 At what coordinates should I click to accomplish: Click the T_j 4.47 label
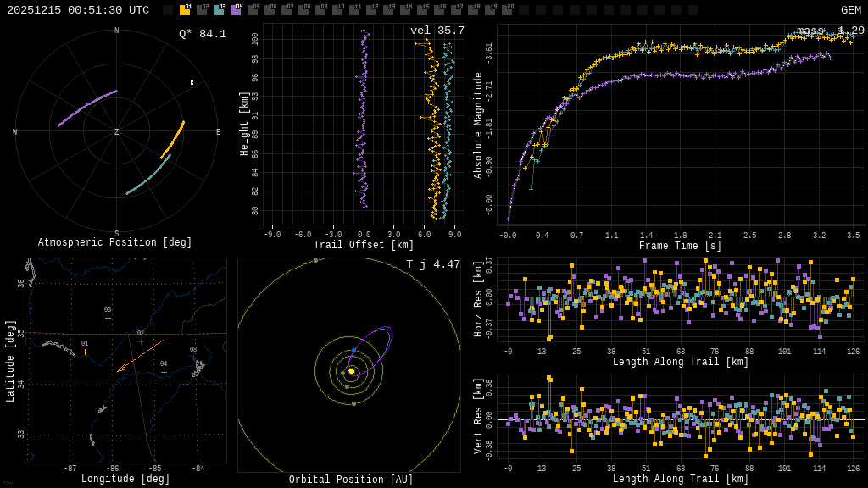[433, 264]
